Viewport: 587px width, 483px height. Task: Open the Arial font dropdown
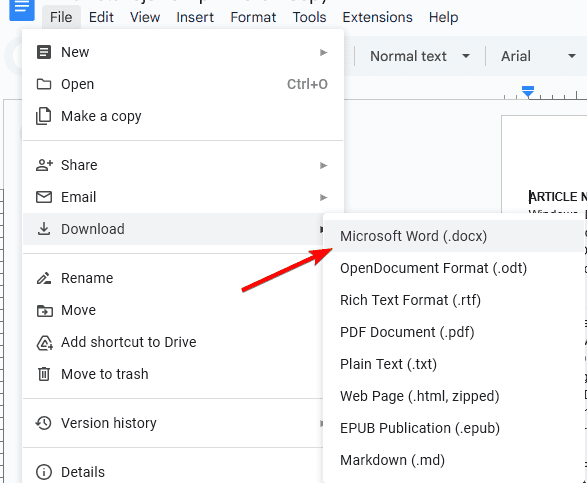click(538, 56)
